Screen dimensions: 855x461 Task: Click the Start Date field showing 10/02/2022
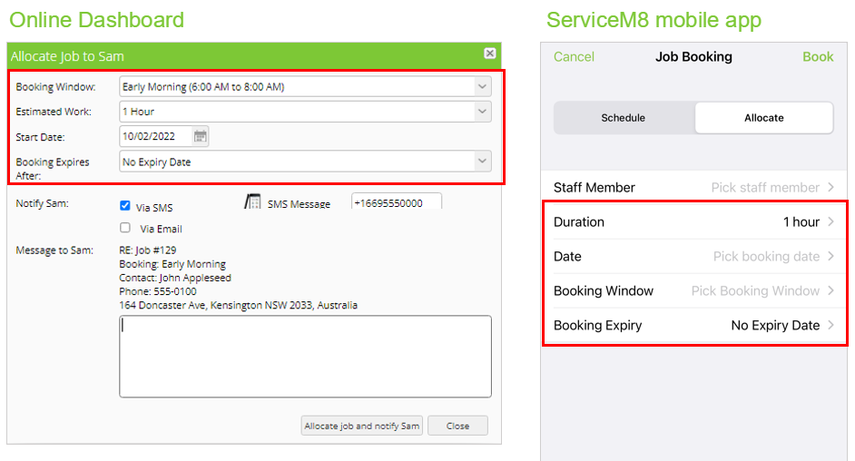[x=156, y=136]
